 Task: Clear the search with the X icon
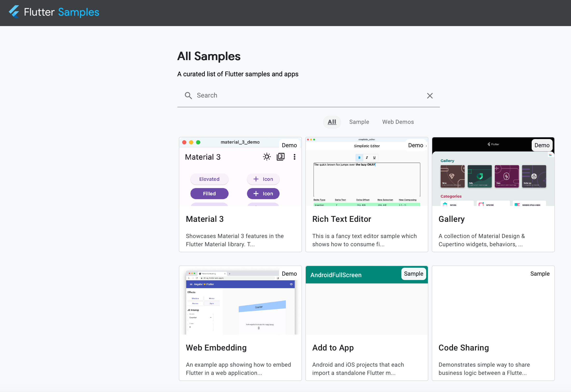[x=430, y=96]
